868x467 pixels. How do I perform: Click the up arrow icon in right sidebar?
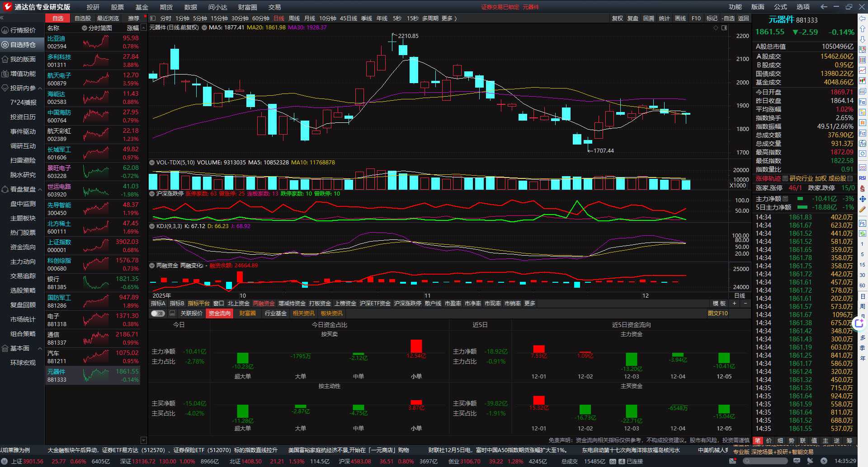coord(863,29)
